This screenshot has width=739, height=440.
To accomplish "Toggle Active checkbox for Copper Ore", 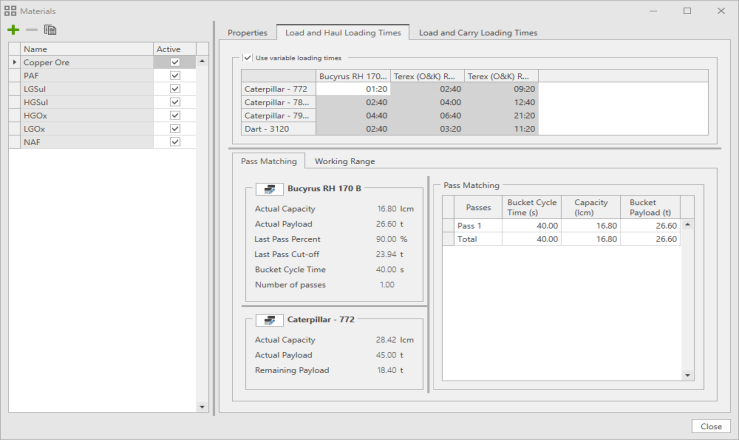I will 175,62.
